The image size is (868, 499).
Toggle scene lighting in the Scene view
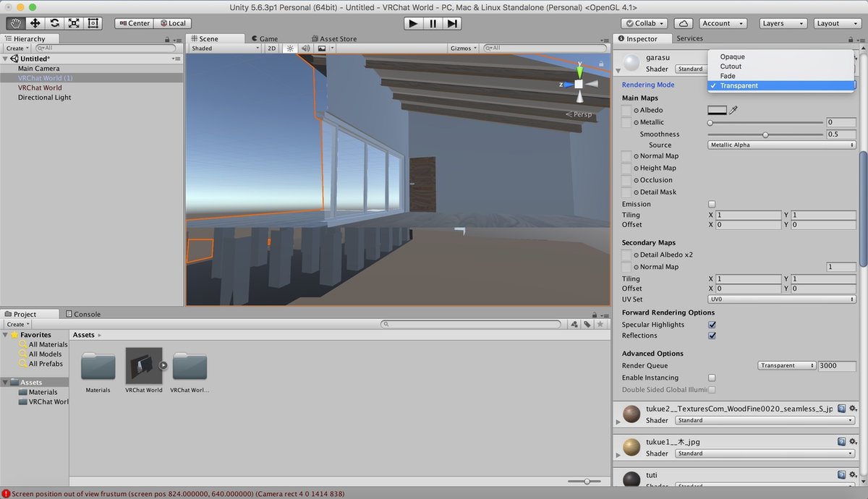click(x=289, y=48)
